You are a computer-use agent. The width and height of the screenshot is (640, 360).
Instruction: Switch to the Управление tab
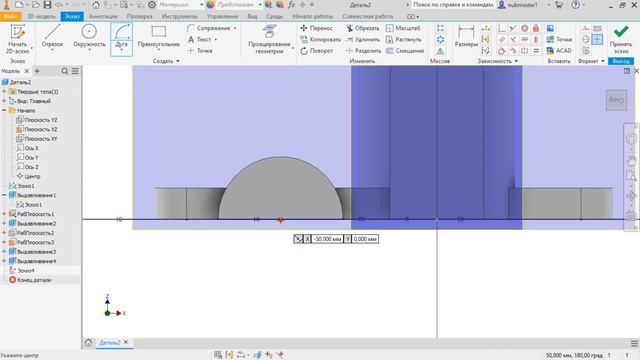tap(222, 16)
